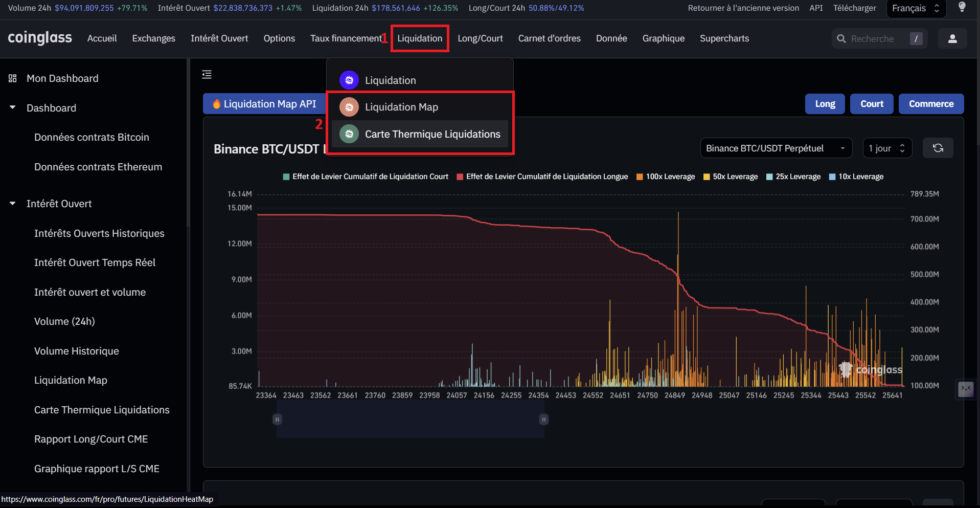Viewport: 980px width, 508px height.
Task: Collapse the Dashboard sidebar section
Action: (13, 108)
